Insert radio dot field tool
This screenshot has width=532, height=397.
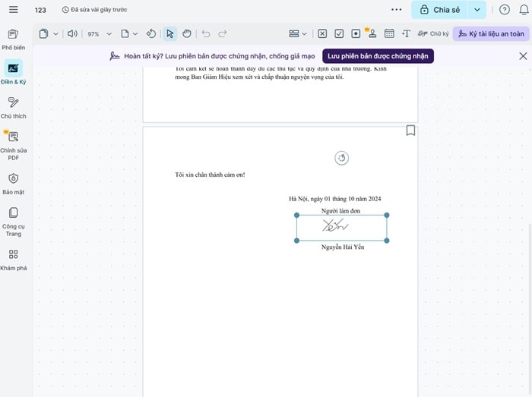(x=356, y=34)
